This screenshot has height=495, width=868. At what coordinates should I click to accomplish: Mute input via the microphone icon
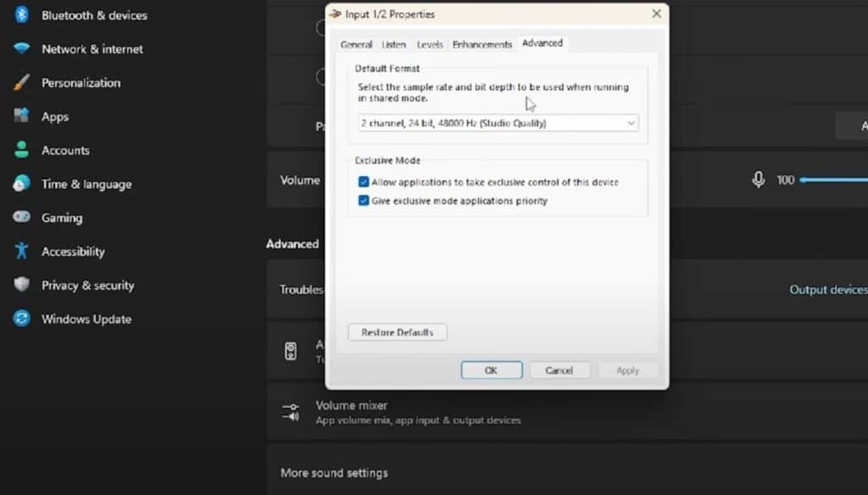759,180
